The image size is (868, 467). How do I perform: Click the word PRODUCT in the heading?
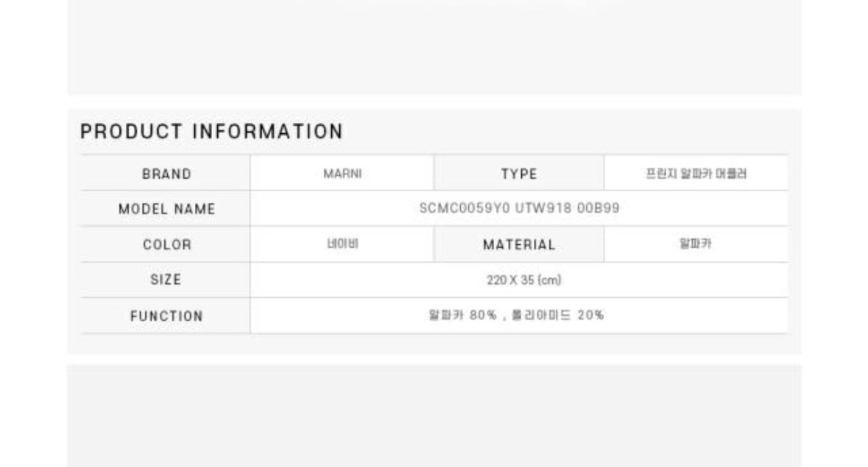[131, 132]
